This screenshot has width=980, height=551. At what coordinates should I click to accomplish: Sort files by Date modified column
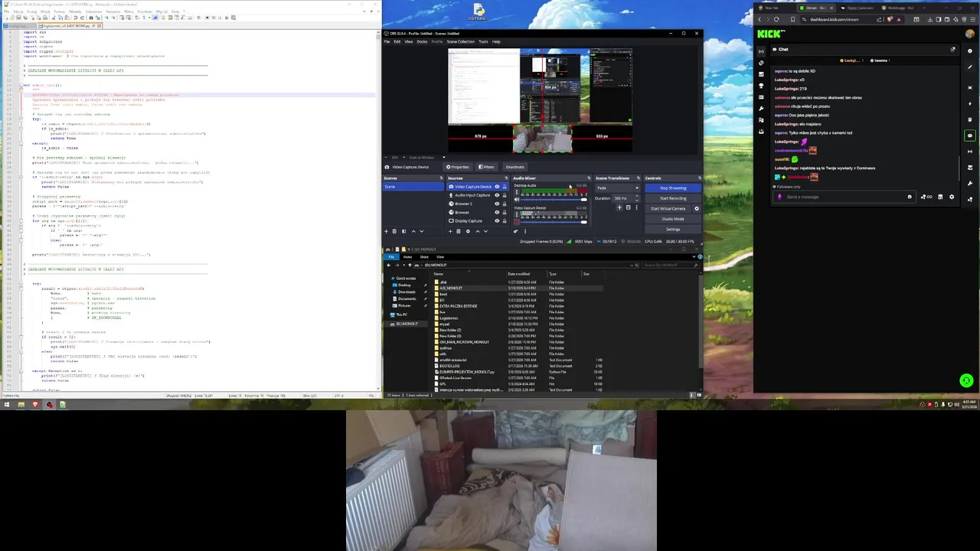click(x=518, y=274)
